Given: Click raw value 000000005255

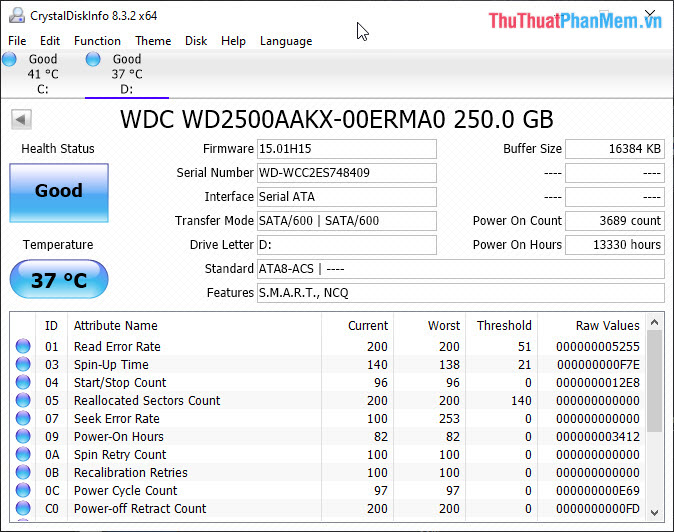Looking at the screenshot, I should point(598,346).
